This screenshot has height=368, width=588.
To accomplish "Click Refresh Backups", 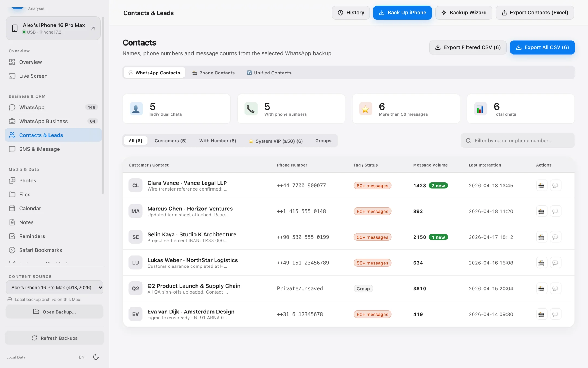I will 54,338.
